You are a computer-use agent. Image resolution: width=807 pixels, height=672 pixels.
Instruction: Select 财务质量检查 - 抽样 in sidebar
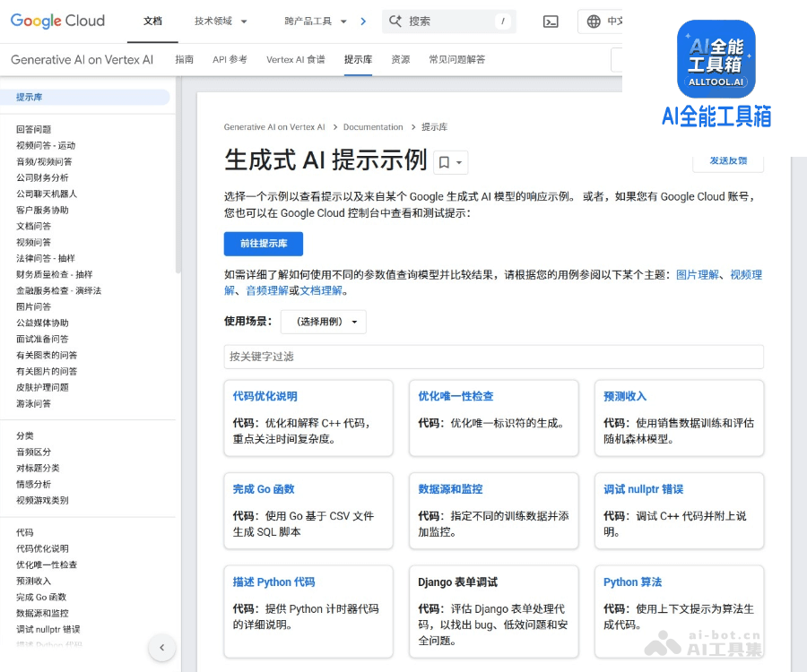[x=55, y=274]
